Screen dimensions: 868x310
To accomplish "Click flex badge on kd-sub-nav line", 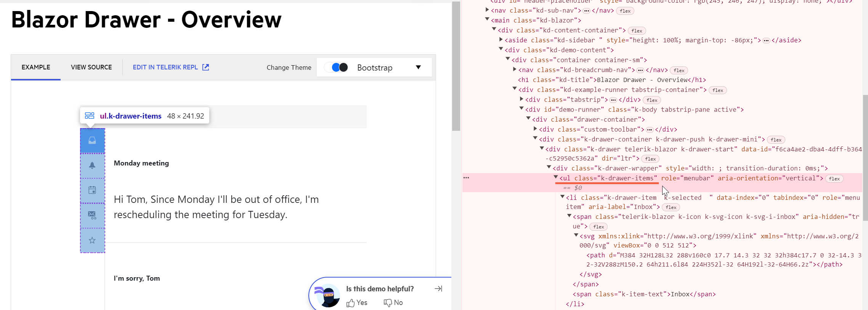I will (x=625, y=11).
